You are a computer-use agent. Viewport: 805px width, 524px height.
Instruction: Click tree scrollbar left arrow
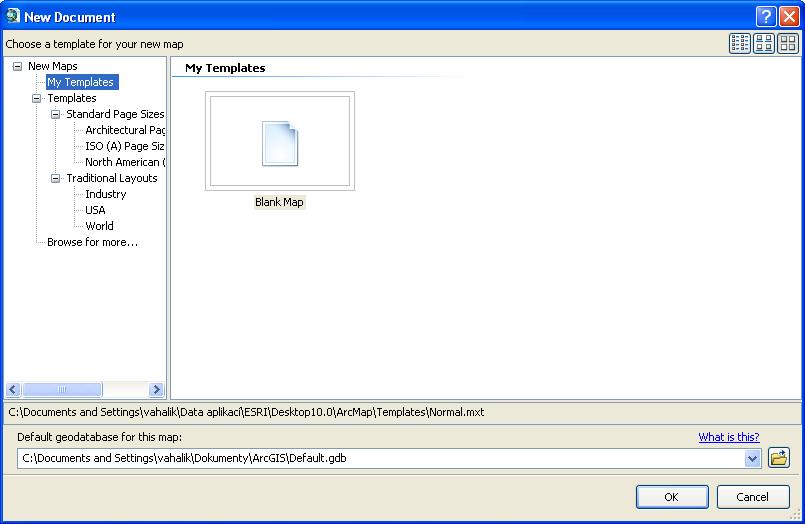click(x=13, y=390)
